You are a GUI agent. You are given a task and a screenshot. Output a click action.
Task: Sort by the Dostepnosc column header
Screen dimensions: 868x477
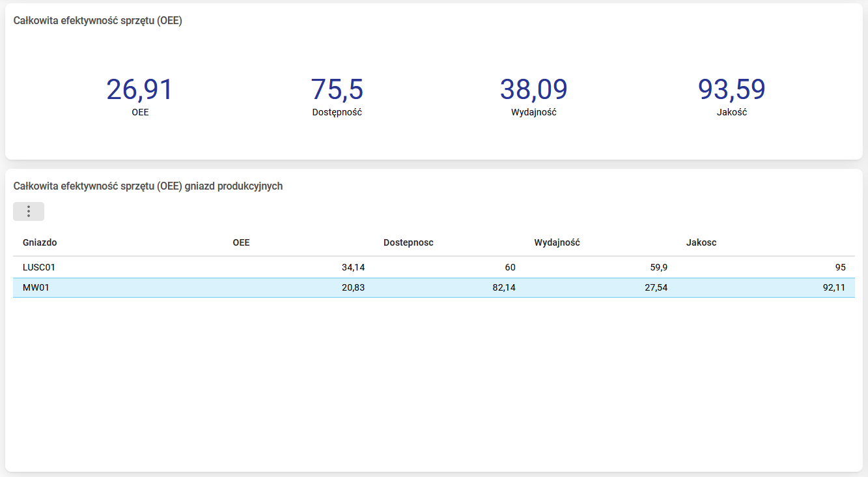pos(408,242)
